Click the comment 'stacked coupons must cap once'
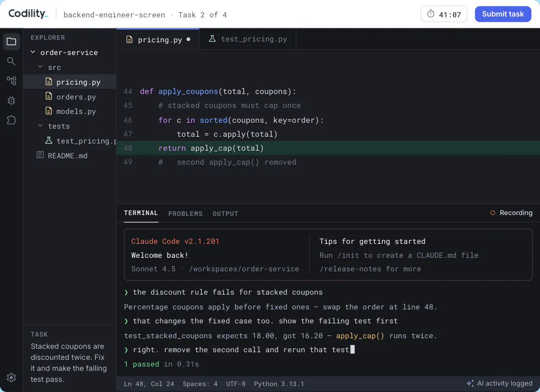 [x=230, y=105]
